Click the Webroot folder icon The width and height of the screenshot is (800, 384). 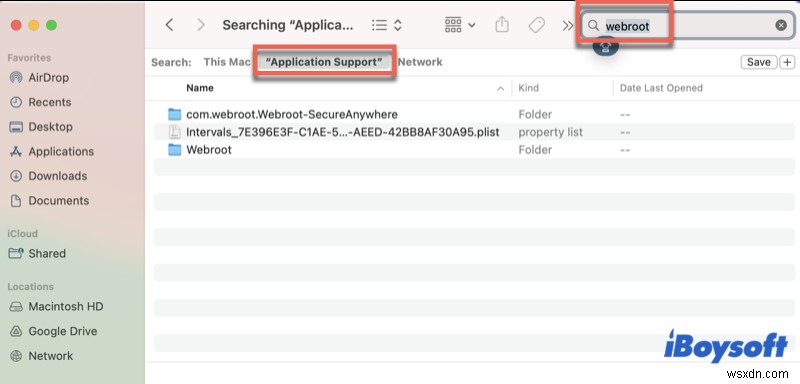(x=175, y=150)
